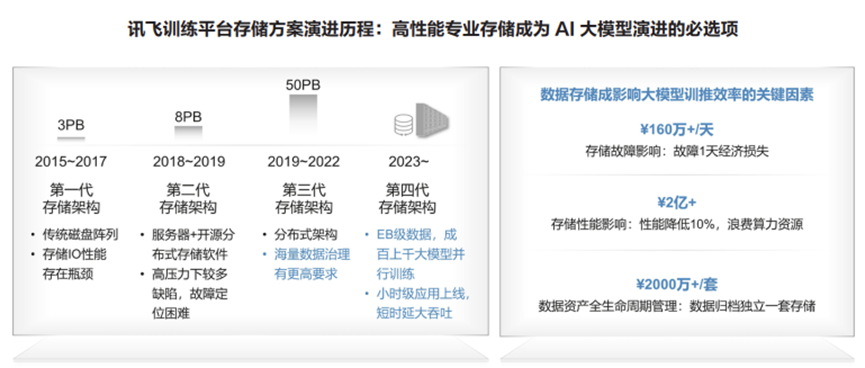Select the '2018~2019' year range
The image size is (865, 368).
click(189, 162)
